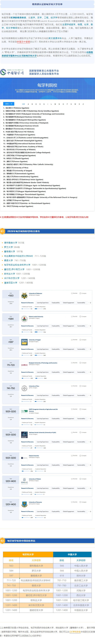Click the right chevron on Eötvös Loránd card

90,326
